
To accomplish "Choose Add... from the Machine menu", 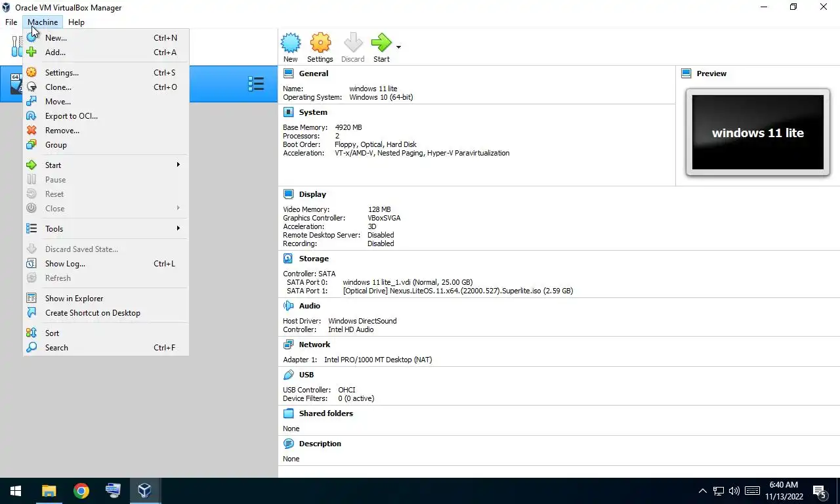I will coord(106,52).
